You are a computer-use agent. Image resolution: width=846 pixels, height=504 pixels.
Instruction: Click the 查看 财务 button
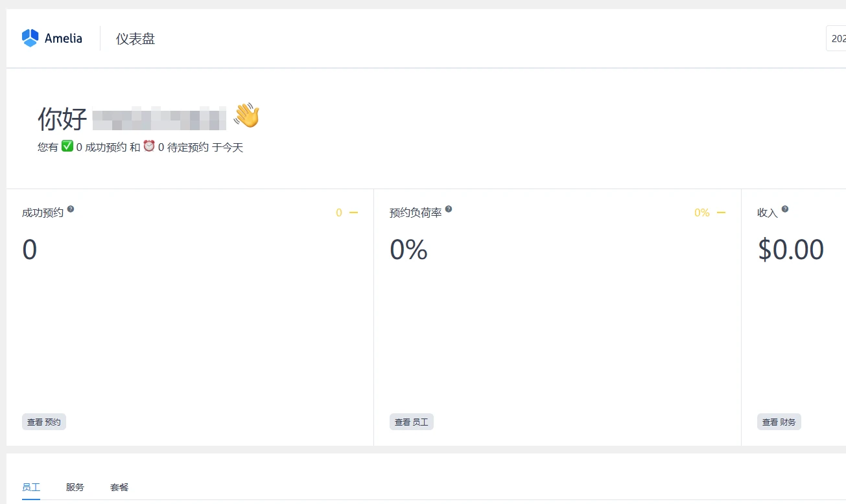coord(779,421)
